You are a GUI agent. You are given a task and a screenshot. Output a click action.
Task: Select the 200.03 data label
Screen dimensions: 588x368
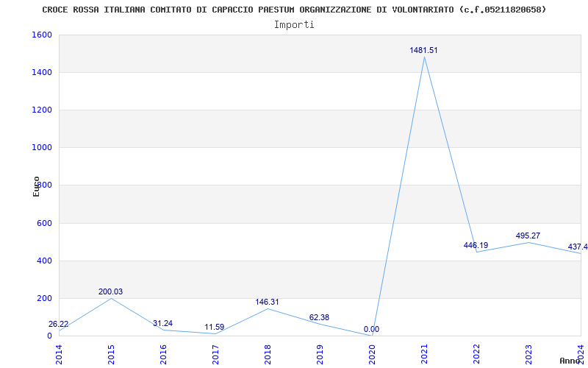pyautogui.click(x=111, y=291)
